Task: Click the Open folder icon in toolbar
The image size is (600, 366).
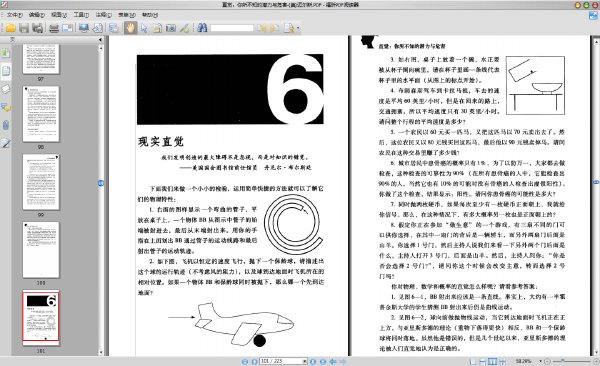Action: coord(10,28)
